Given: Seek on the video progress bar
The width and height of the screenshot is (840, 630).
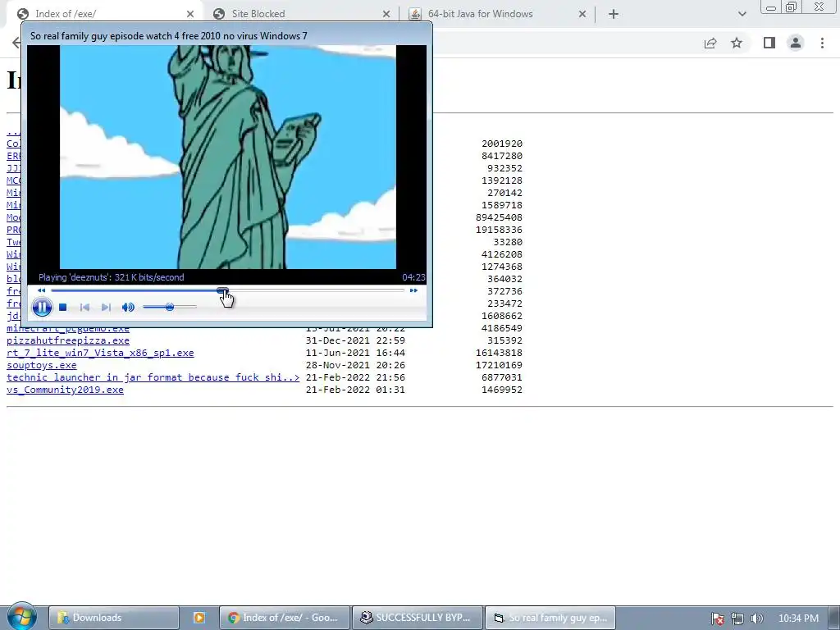Looking at the screenshot, I should 228,290.
